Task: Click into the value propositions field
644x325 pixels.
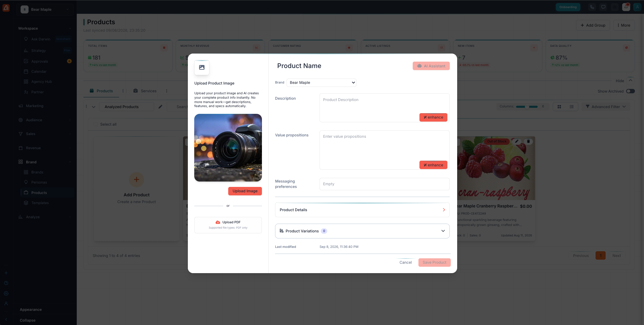Action: [384, 150]
